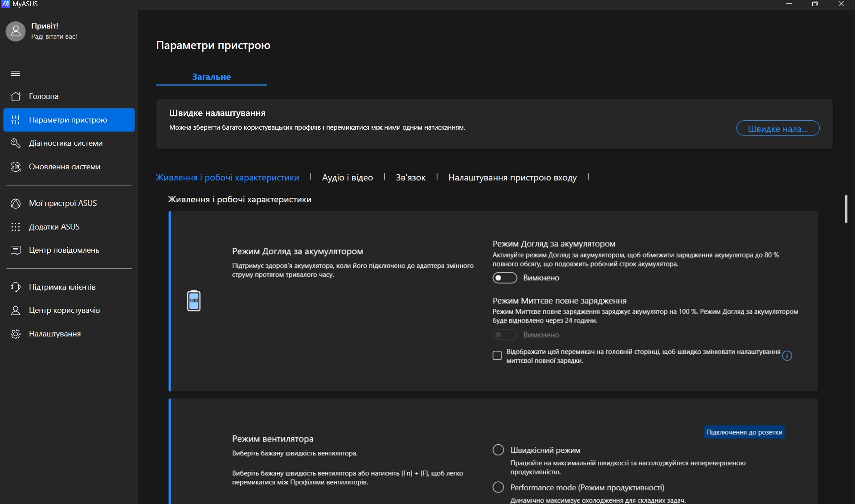Click the info icon beside the checkbox

pos(787,356)
